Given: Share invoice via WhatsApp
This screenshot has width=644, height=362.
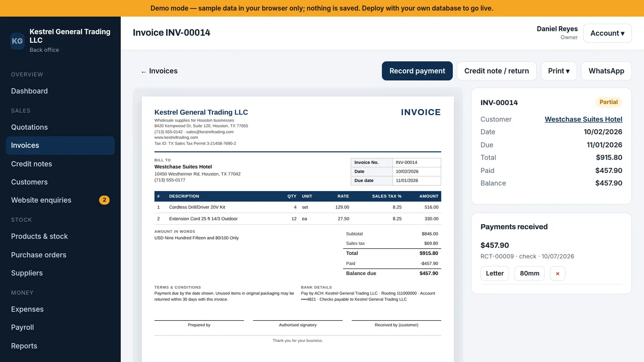Looking at the screenshot, I should point(606,71).
